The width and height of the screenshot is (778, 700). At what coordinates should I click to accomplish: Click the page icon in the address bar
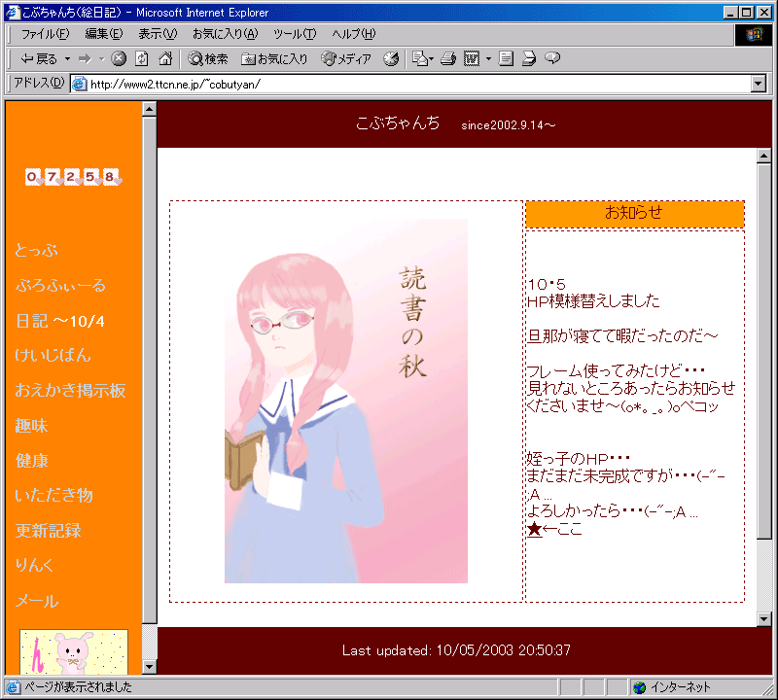coord(80,84)
